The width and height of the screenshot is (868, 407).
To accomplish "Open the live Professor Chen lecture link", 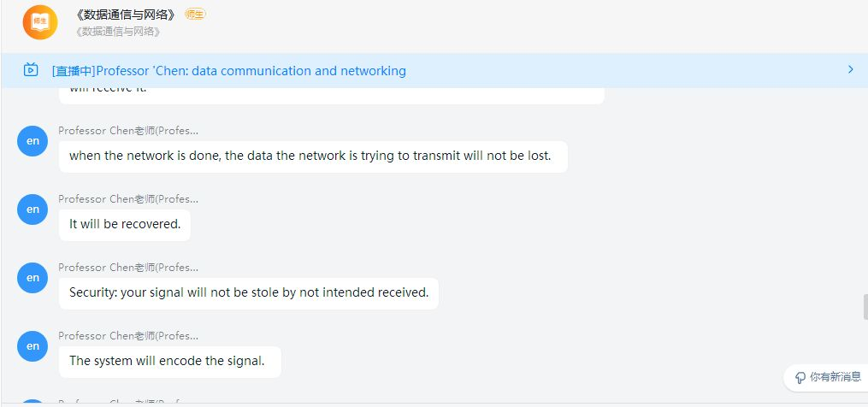I will (229, 71).
